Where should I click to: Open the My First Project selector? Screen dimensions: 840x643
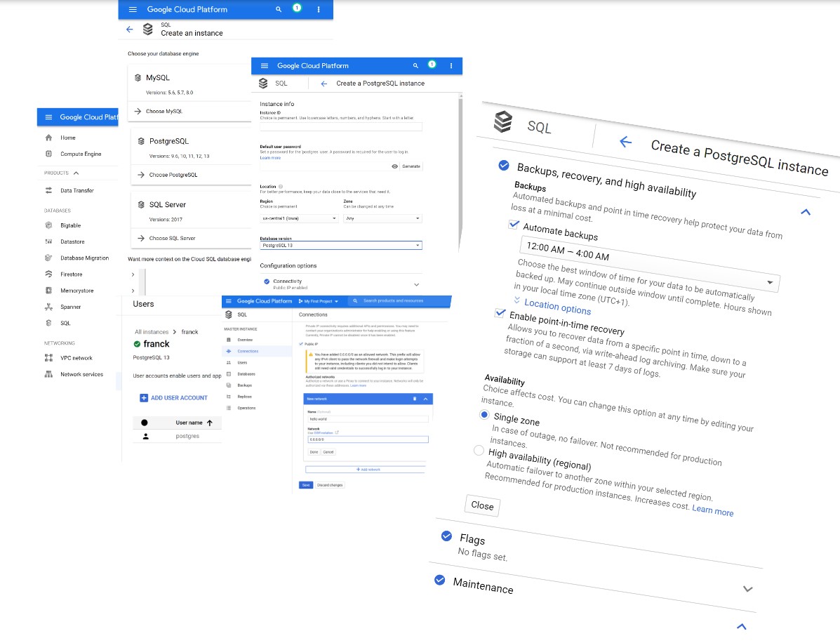pyautogui.click(x=318, y=301)
